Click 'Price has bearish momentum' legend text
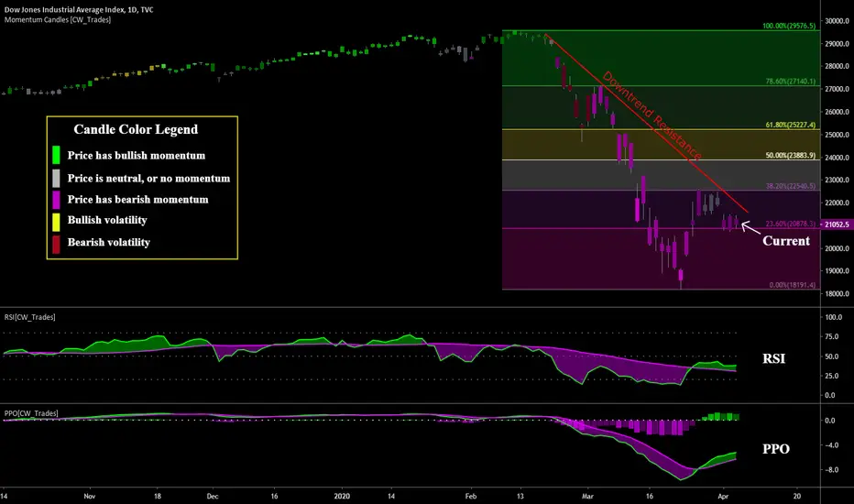 click(137, 200)
